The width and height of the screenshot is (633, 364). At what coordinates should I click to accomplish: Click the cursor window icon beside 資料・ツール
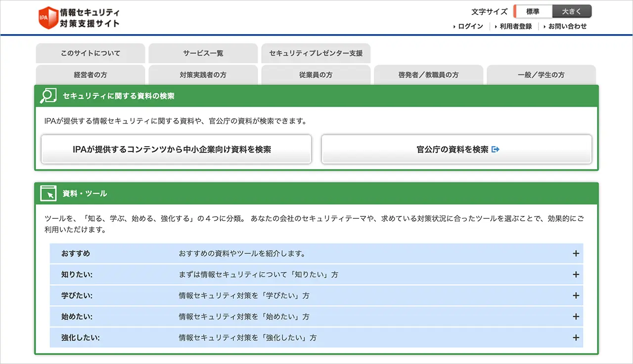[48, 194]
